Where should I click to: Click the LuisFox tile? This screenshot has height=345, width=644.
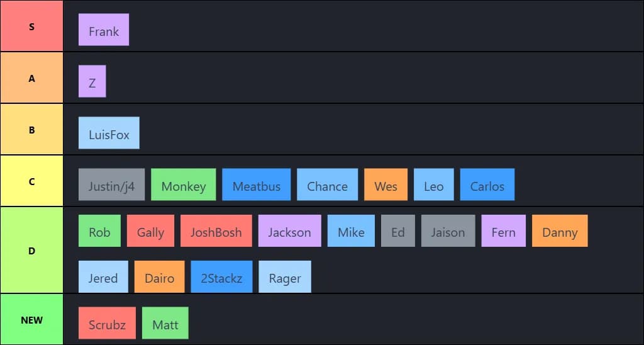click(x=109, y=133)
